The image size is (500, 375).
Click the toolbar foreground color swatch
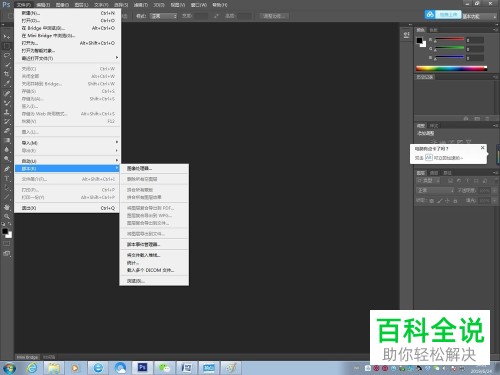point(5,231)
